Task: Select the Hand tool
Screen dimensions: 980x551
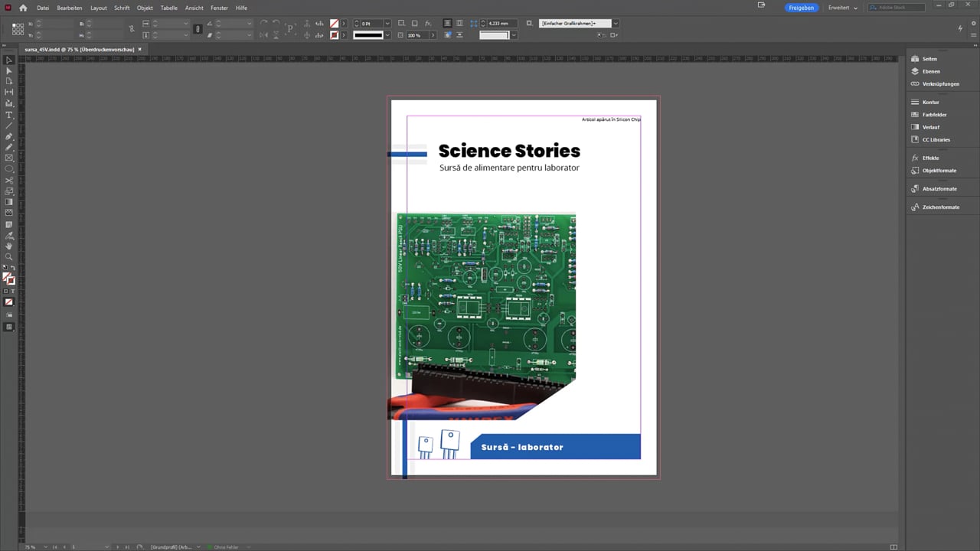Action: click(x=9, y=246)
